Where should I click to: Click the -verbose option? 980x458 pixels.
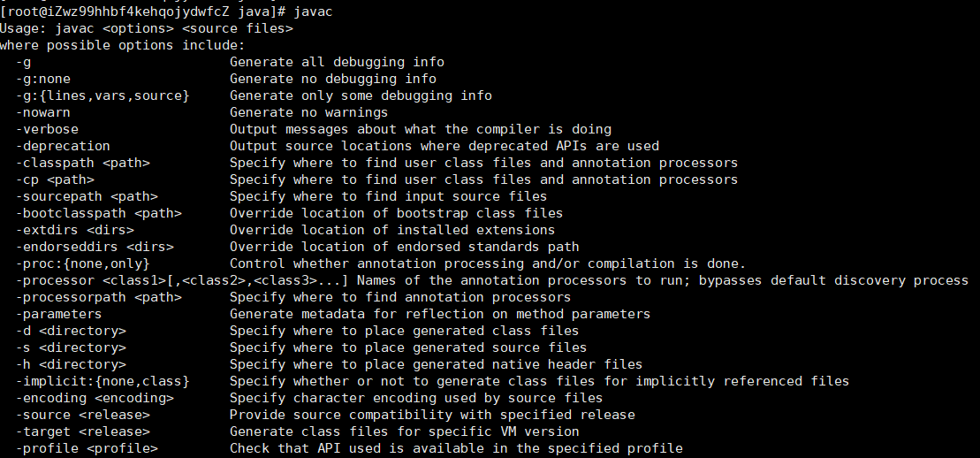tap(47, 129)
